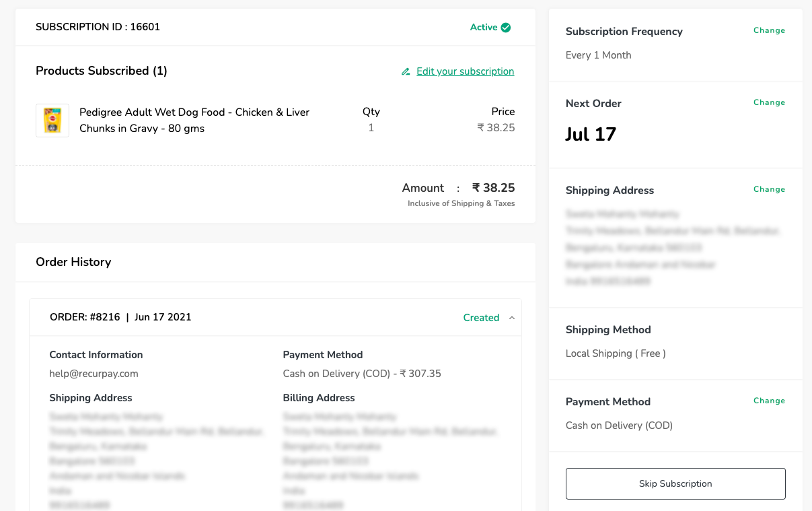812x511 pixels.
Task: Click the green Active checkmark icon
Action: point(506,28)
